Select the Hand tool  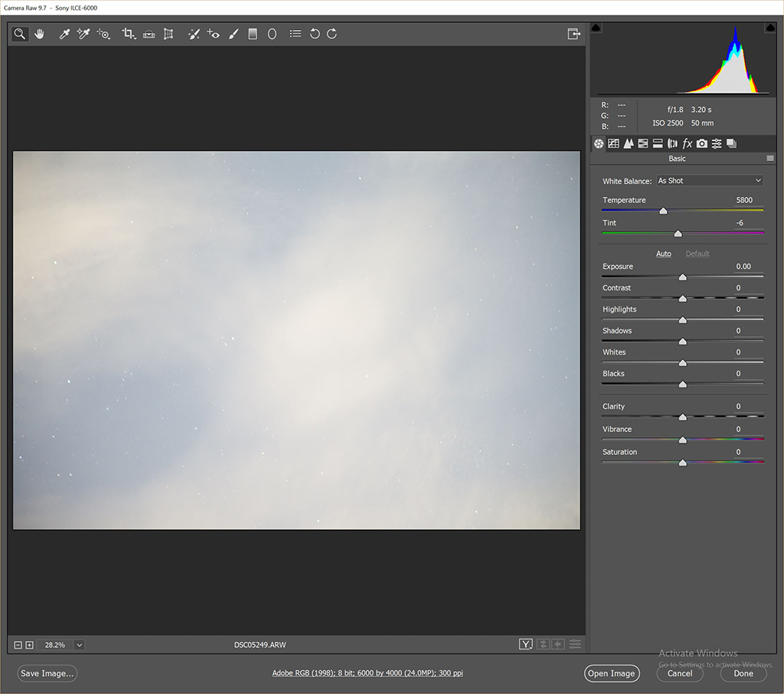click(39, 34)
